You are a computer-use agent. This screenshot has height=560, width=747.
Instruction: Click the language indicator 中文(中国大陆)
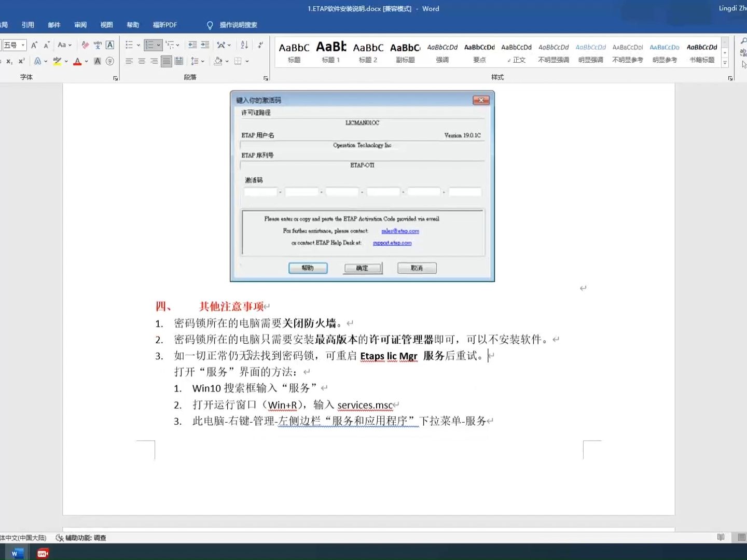(23, 538)
